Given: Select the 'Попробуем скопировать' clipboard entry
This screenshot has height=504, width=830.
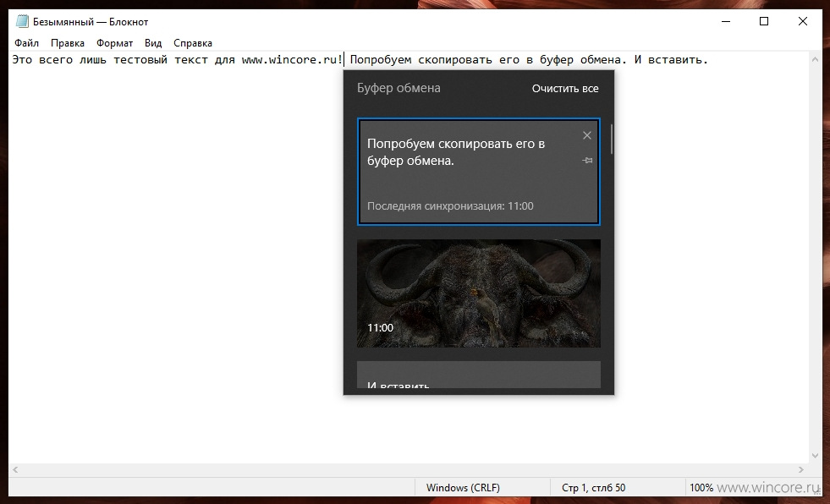Looking at the screenshot, I should 479,172.
